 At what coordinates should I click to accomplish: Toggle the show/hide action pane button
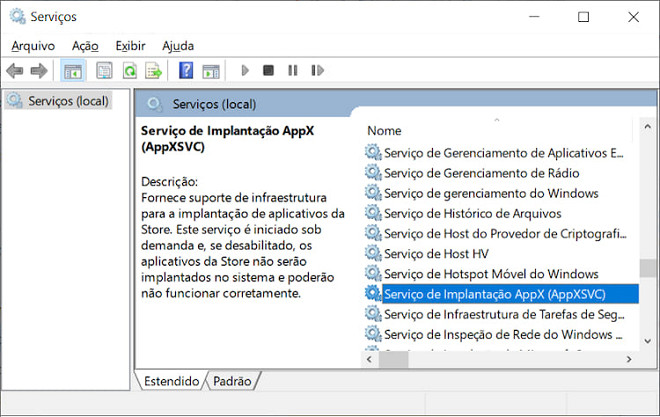(210, 71)
